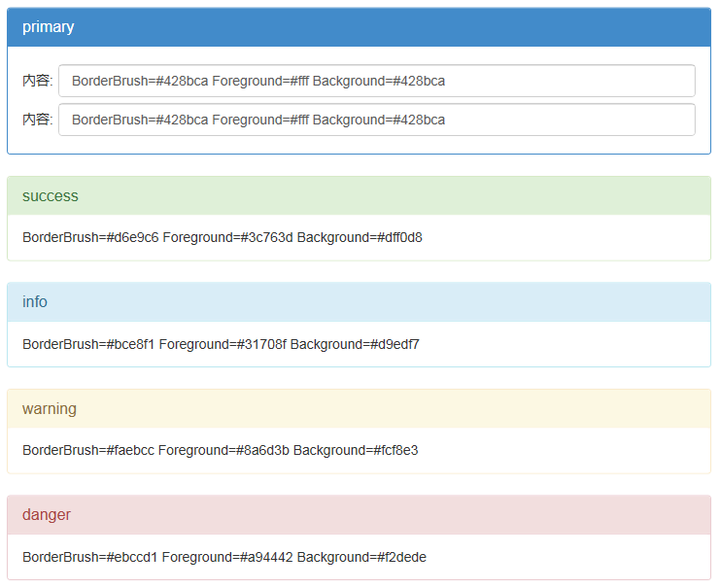Click Background=#dff0d8 text in success panel
This screenshot has height=588, width=720.
tap(360, 237)
